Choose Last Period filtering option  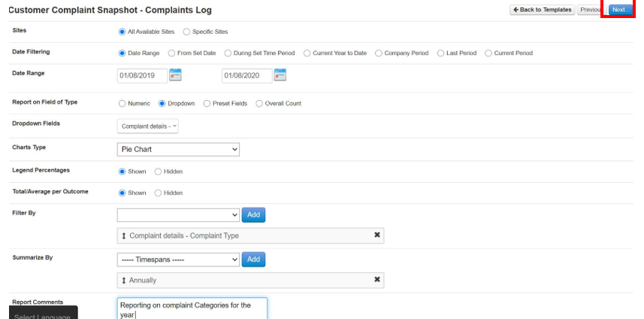tap(440, 53)
